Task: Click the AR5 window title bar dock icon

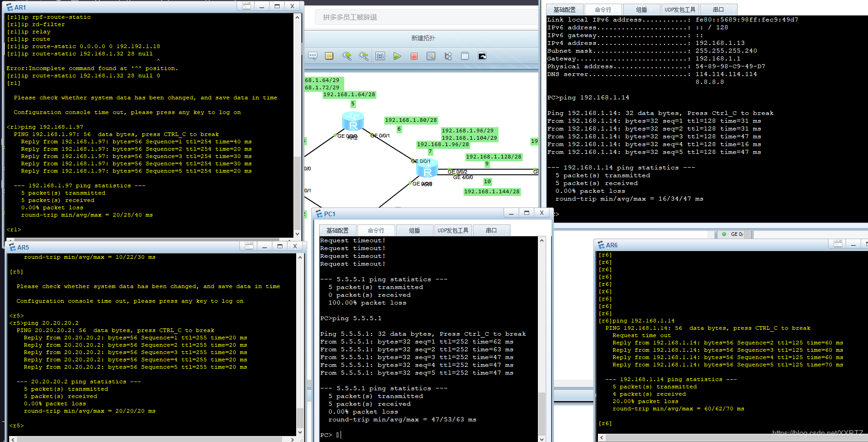Action: point(249,246)
